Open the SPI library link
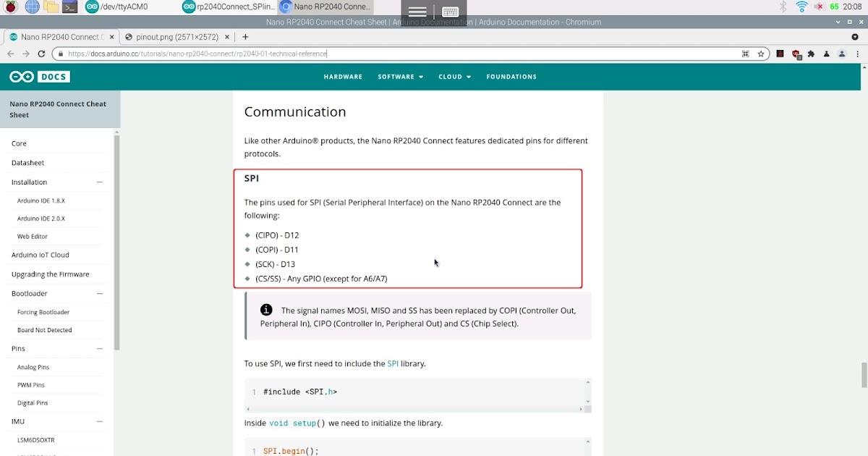The image size is (868, 456). 393,363
